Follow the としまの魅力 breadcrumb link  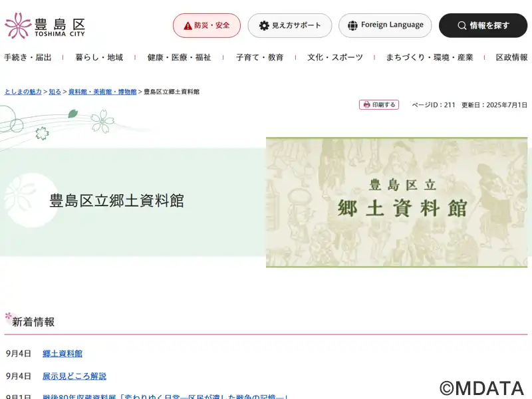tap(23, 92)
